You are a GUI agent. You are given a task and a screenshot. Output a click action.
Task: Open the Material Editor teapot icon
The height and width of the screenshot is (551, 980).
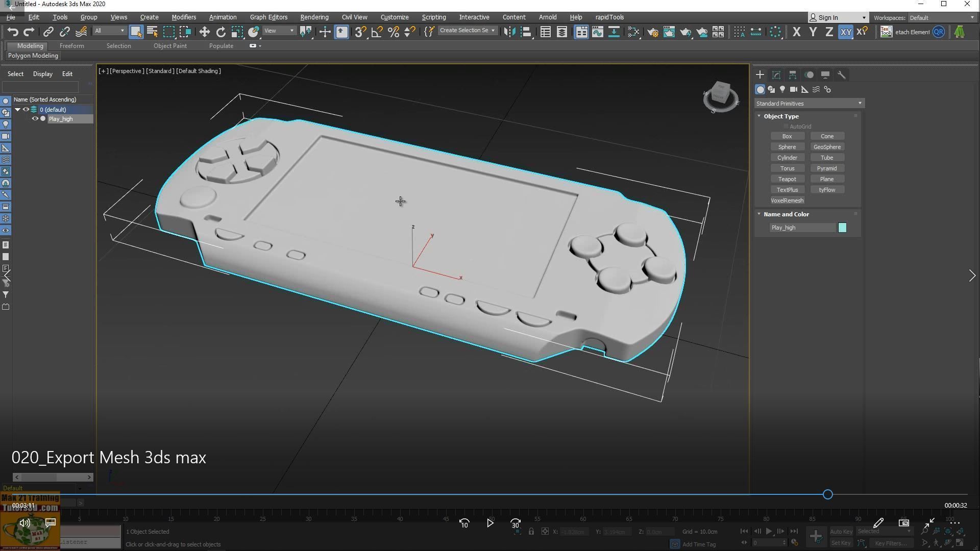[x=653, y=32]
